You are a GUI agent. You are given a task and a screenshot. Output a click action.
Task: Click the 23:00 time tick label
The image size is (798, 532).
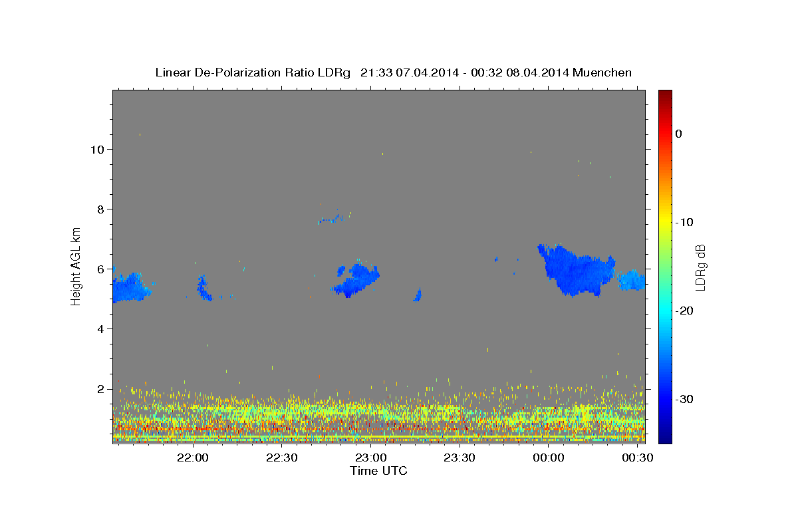[370, 458]
